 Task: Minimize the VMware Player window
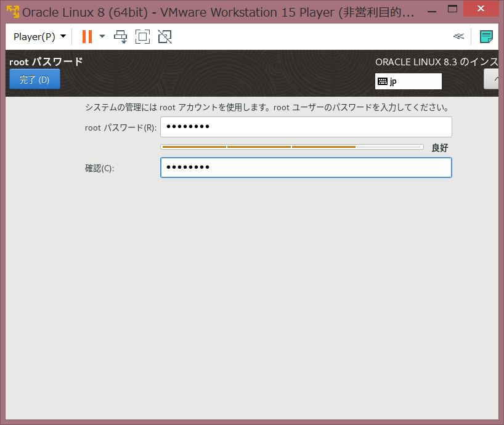pyautogui.click(x=432, y=11)
